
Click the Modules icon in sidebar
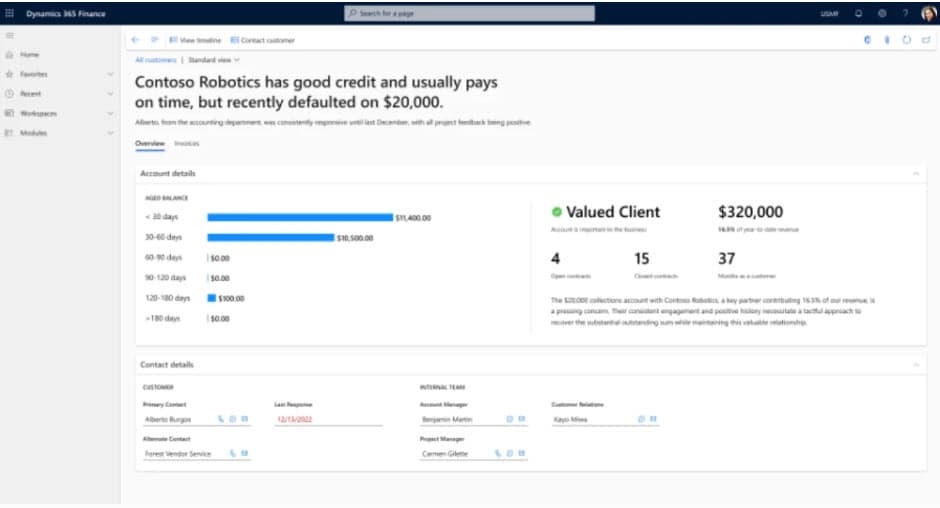point(9,133)
